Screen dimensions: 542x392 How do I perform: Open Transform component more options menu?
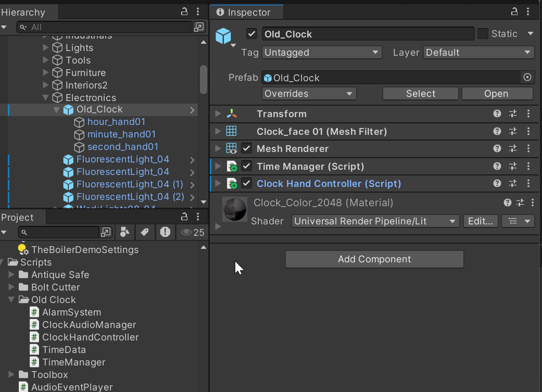coord(528,113)
